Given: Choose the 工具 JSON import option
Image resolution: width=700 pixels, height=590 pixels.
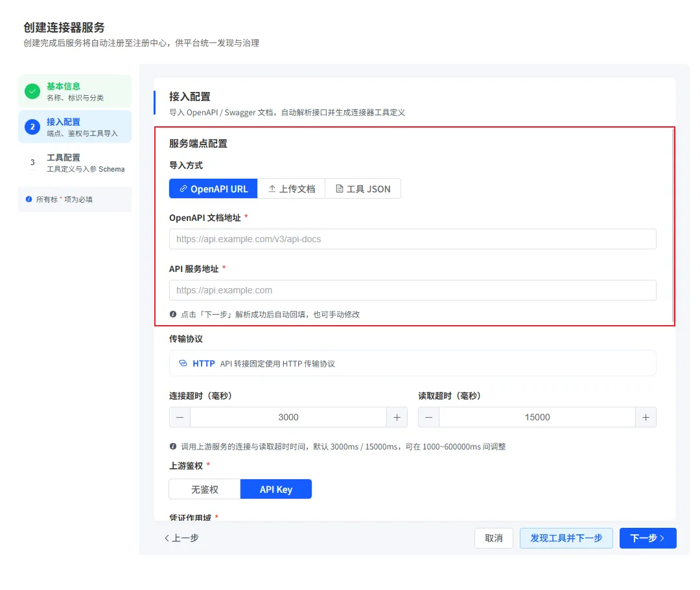Looking at the screenshot, I should 363,188.
